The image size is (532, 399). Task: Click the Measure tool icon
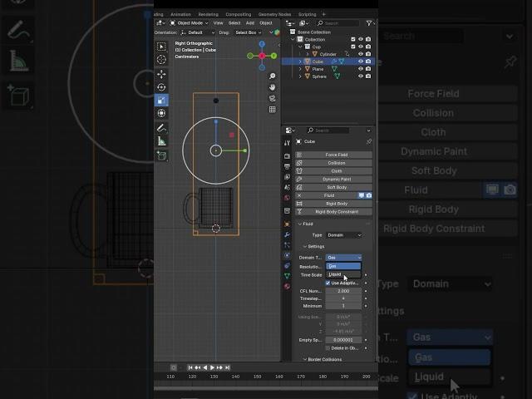(x=161, y=141)
